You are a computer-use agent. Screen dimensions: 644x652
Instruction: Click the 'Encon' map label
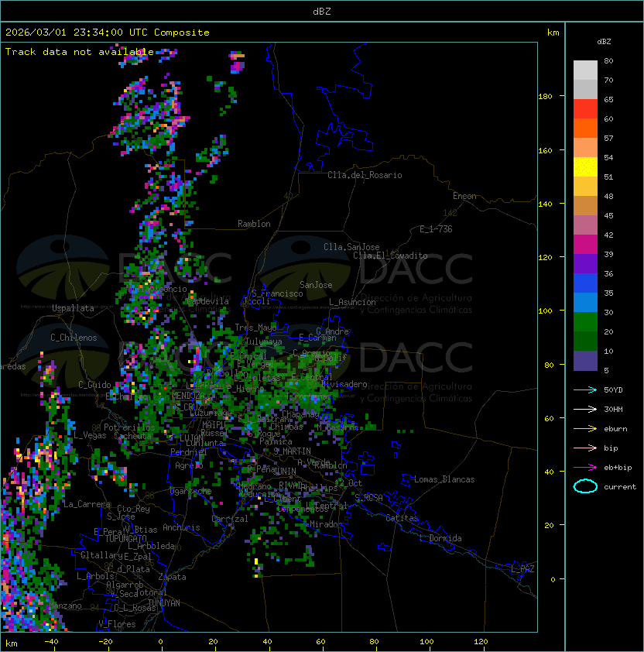tap(464, 196)
